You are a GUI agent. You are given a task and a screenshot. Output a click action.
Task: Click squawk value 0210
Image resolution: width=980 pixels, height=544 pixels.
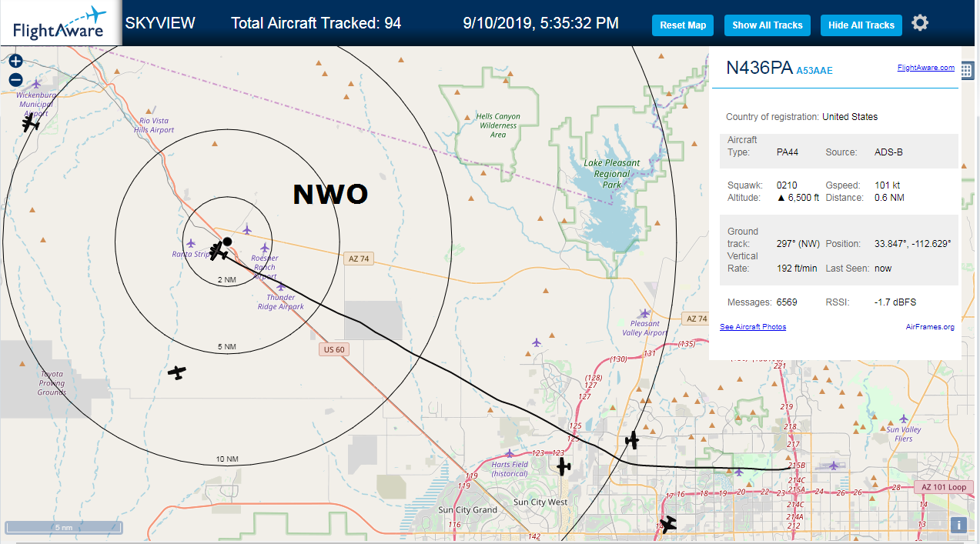(787, 185)
